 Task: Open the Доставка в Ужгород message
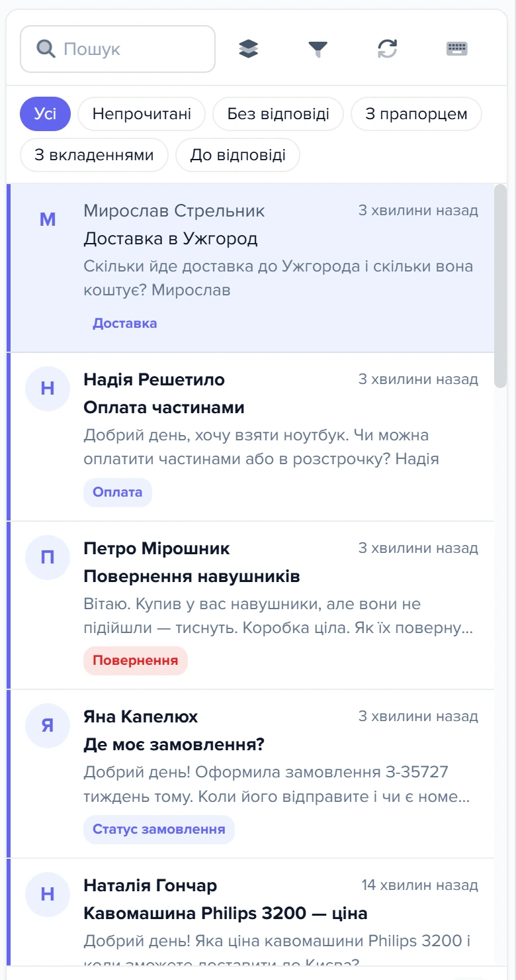251,268
